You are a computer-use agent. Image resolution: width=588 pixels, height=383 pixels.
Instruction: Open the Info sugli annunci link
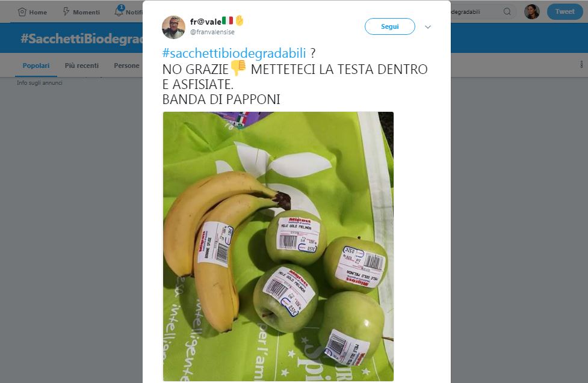pyautogui.click(x=39, y=83)
